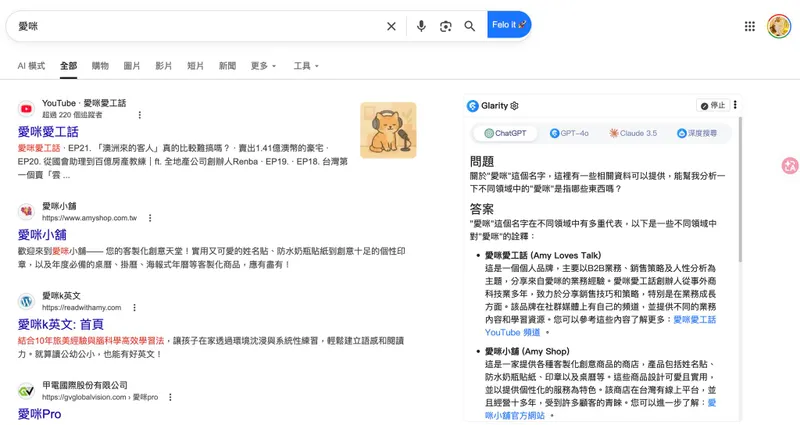Switch to 新聞 tab
This screenshot has height=425, width=800.
click(x=227, y=66)
